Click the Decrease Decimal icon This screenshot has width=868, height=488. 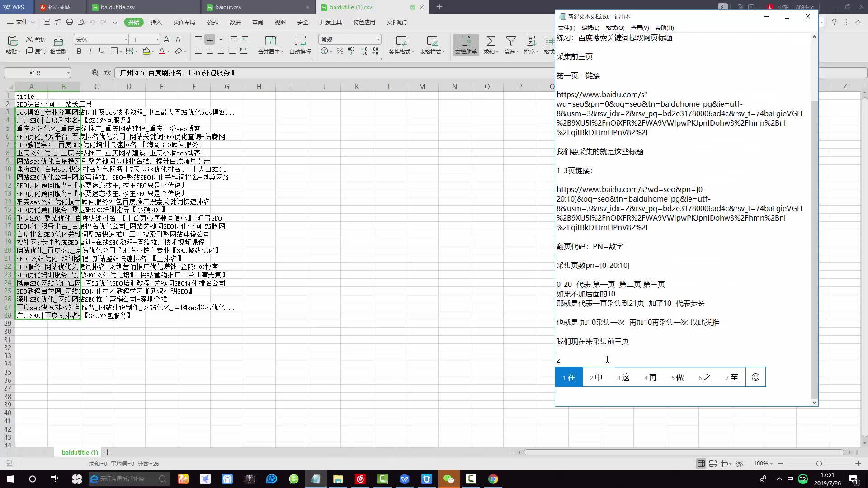[376, 51]
